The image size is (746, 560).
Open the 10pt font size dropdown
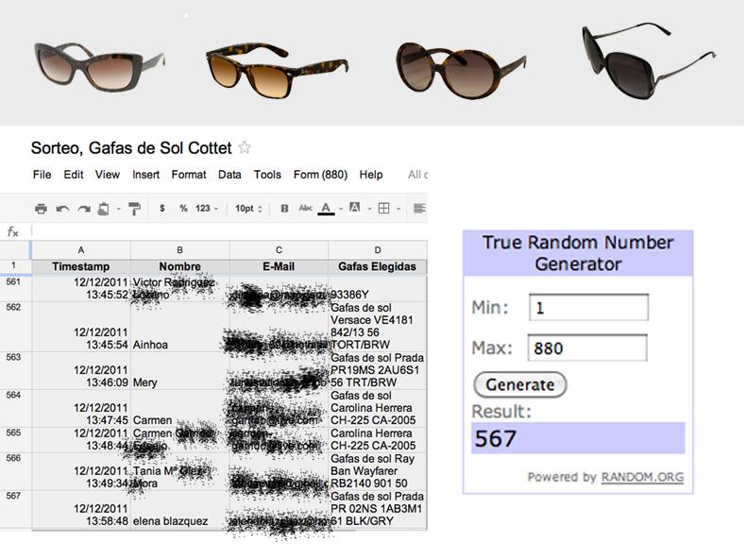[x=248, y=209]
